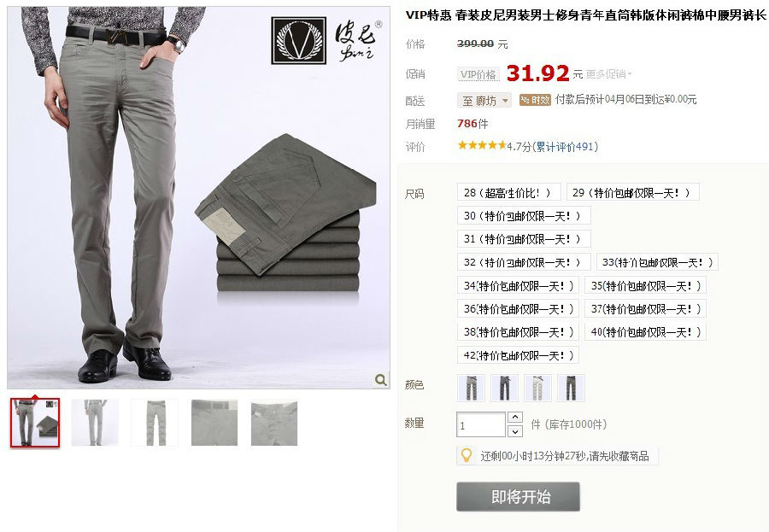The width and height of the screenshot is (769, 532).
Task: Open the 累计评价491 reviews link
Action: tap(565, 146)
